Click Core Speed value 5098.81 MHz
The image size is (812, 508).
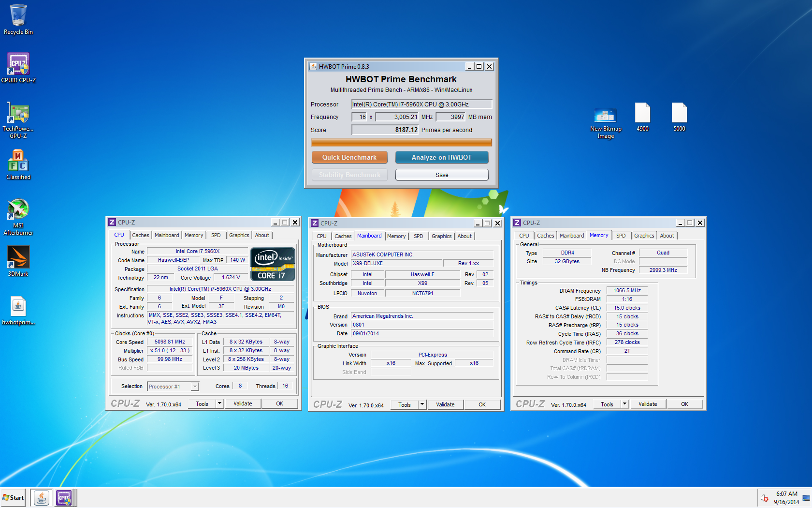click(170, 342)
